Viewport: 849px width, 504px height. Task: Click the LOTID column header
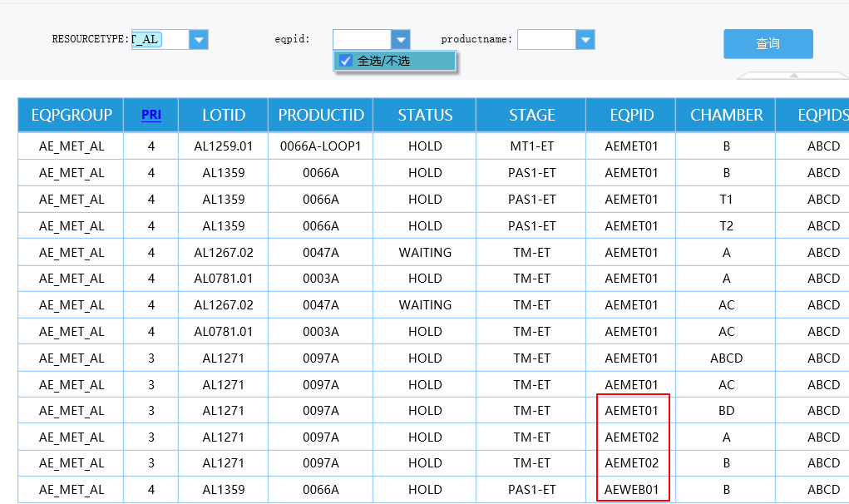coord(224,115)
